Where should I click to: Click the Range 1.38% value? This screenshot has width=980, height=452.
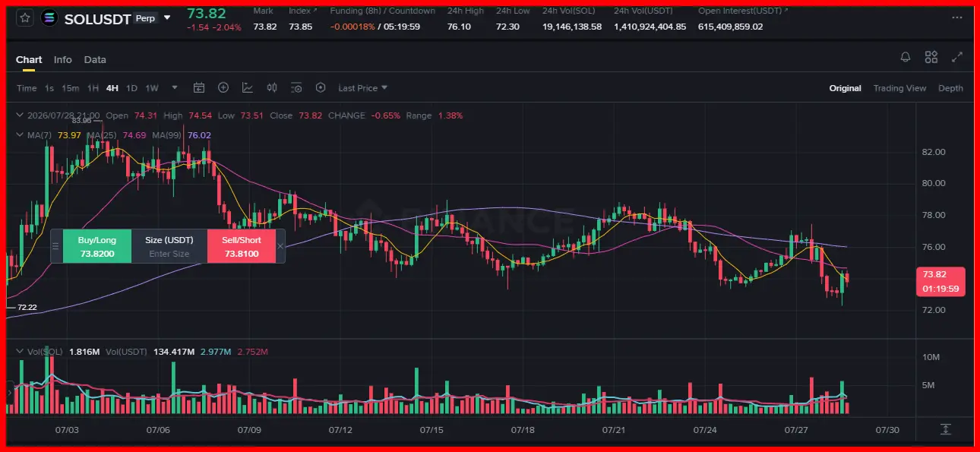449,115
